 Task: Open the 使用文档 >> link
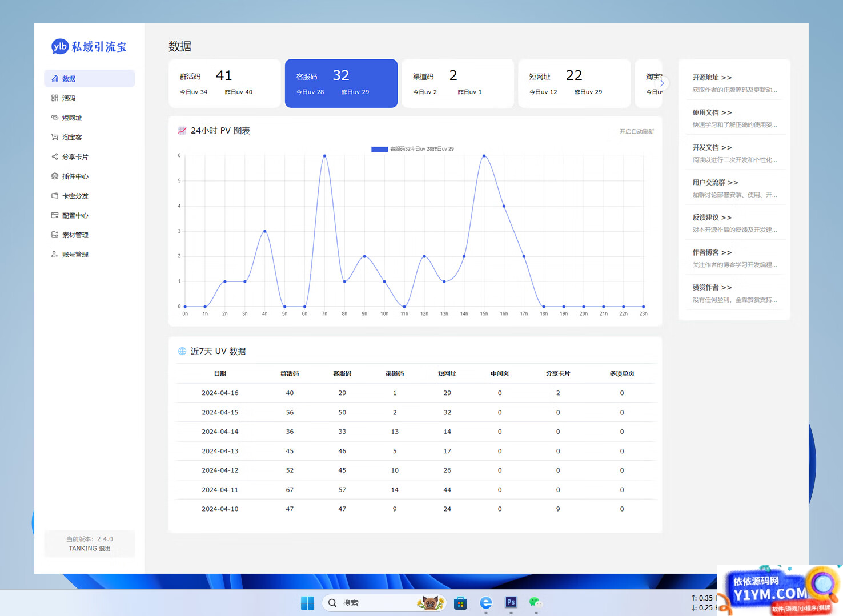[712, 112]
